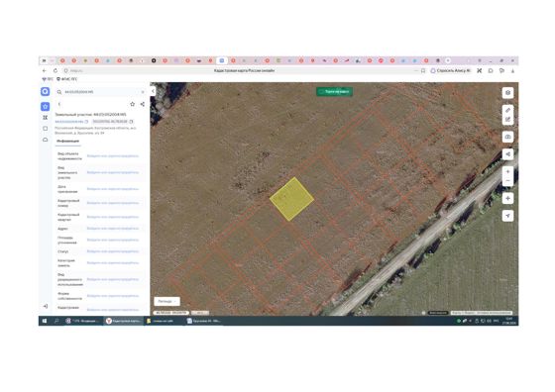Open the support chat icon in the sidebar
555x392 pixels.
tap(45, 140)
